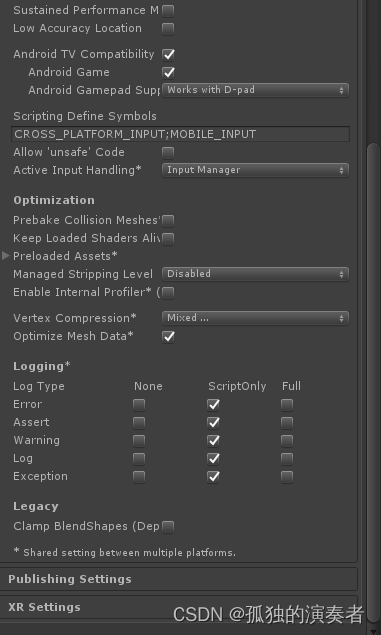The height and width of the screenshot is (635, 381).
Task: Uncheck Android TV Compatibility
Action: pyautogui.click(x=168, y=54)
